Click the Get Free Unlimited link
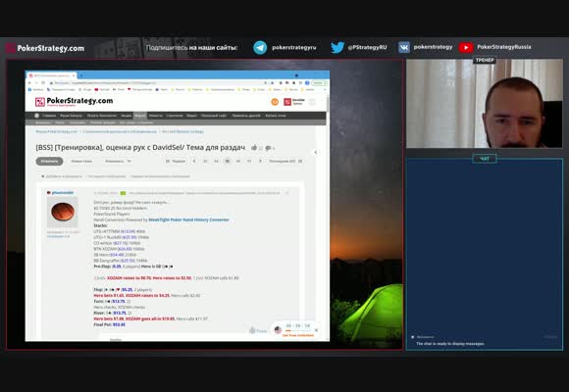Image resolution: width=569 pixels, height=392 pixels. coord(298,335)
